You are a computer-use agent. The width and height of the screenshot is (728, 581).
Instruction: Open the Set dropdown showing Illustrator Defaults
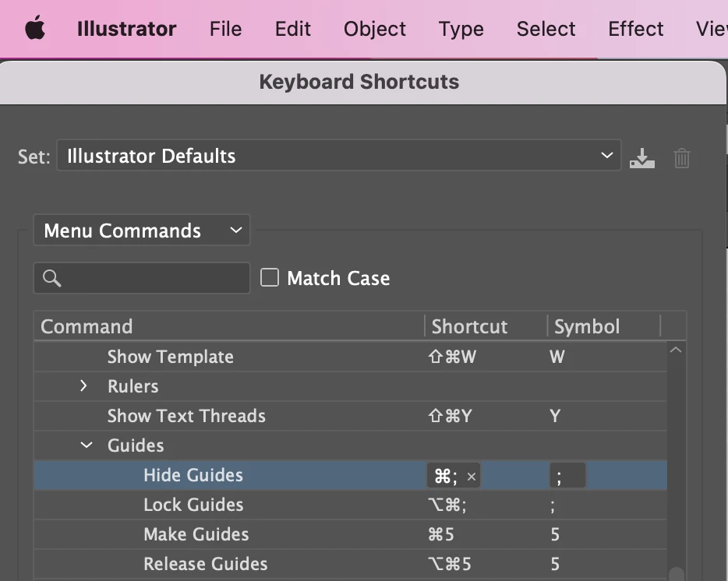coord(339,156)
